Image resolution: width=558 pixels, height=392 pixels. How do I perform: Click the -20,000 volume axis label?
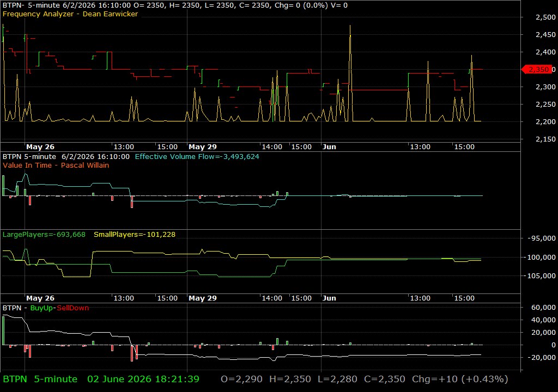(x=541, y=358)
